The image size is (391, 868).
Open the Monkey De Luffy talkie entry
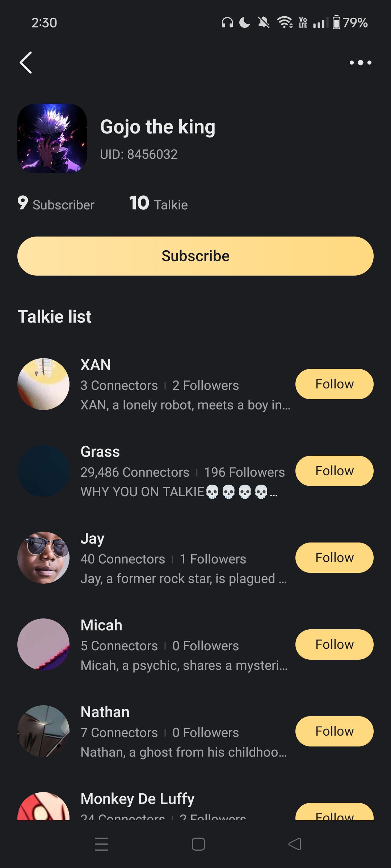(x=138, y=799)
